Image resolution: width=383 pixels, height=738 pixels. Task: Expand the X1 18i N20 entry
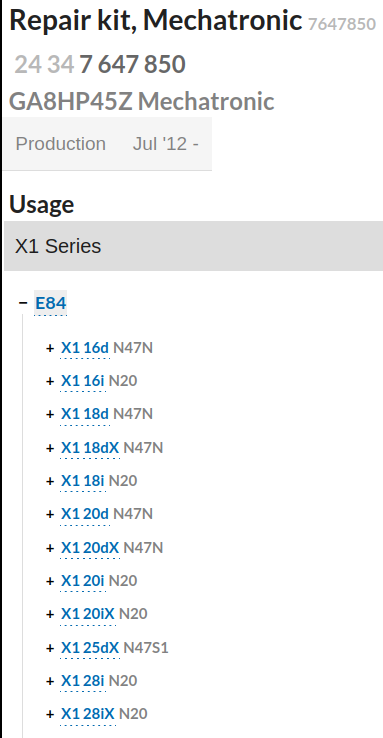50,481
